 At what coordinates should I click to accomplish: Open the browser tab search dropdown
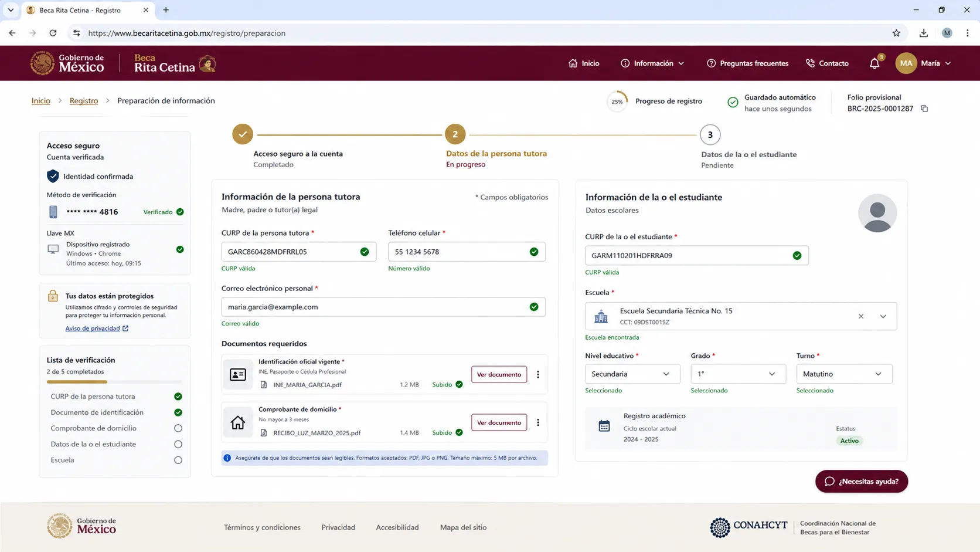click(x=11, y=10)
